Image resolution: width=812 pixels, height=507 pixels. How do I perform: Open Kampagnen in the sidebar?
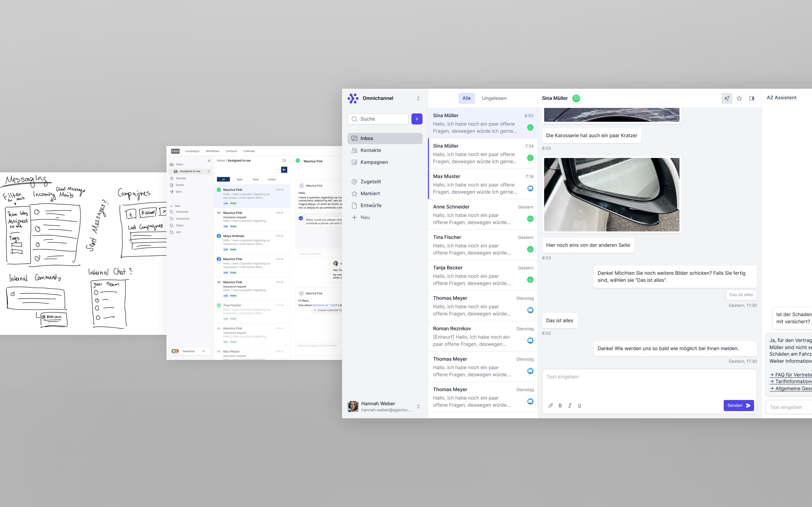pos(374,162)
